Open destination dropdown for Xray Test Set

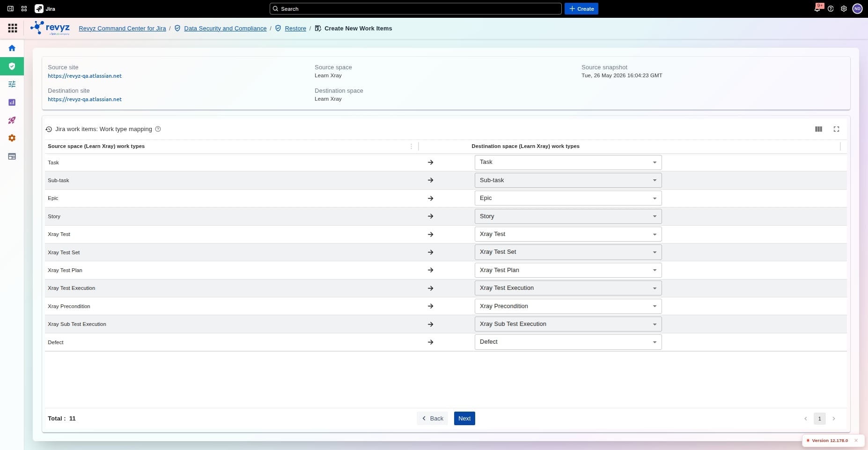(x=568, y=252)
